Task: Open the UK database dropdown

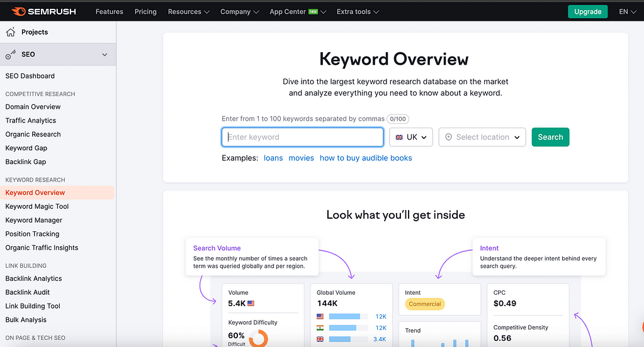Action: [x=410, y=137]
